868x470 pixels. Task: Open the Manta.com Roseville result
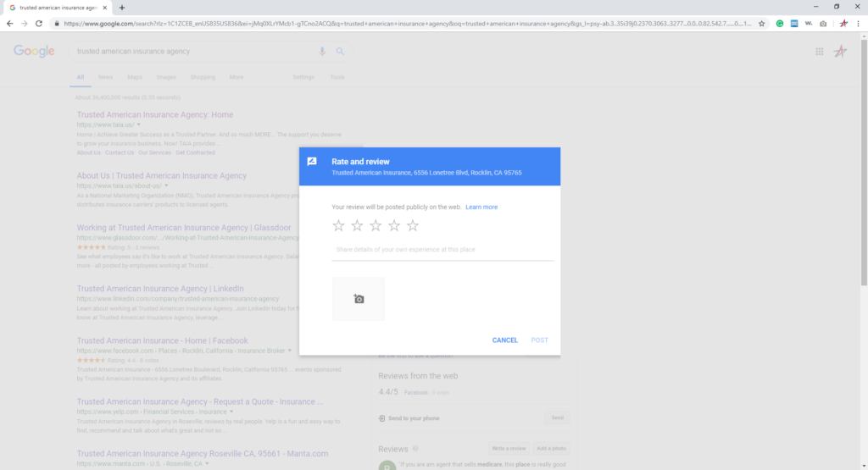pos(202,453)
